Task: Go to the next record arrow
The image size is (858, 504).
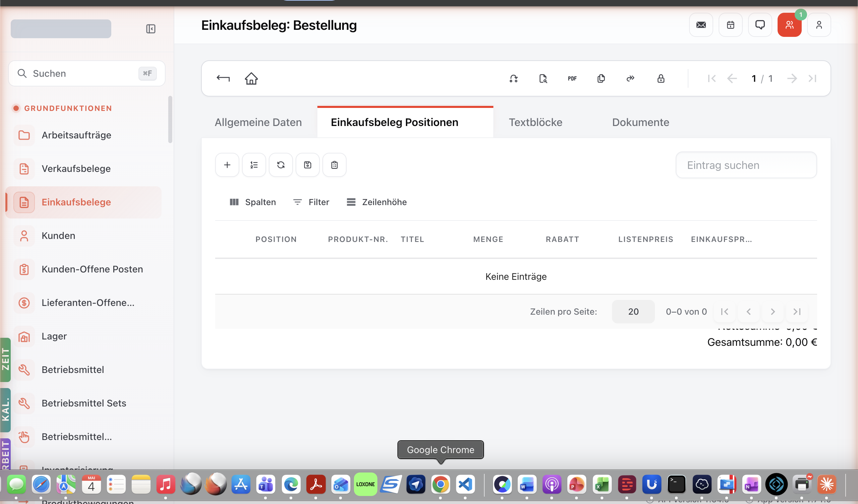Action: (792, 79)
